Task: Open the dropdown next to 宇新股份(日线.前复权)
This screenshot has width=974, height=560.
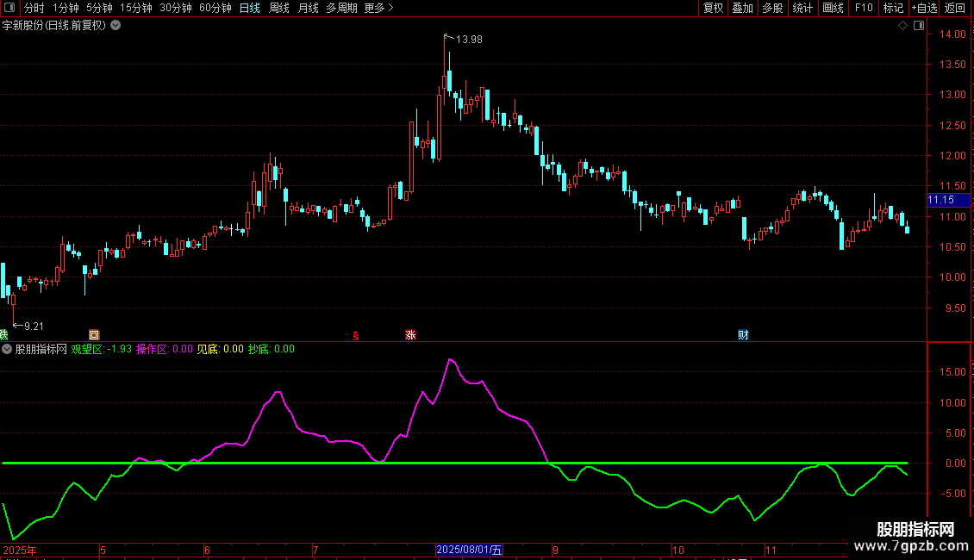Action: coord(116,26)
